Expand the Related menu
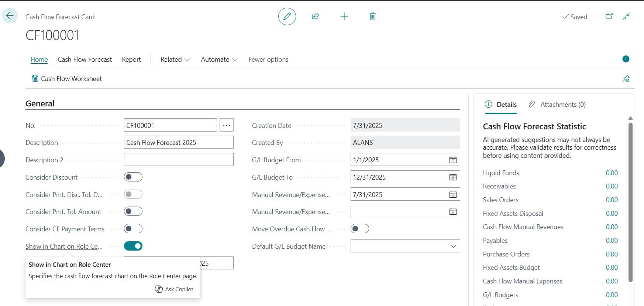Viewport: 644px width, 306px height. pyautogui.click(x=175, y=59)
